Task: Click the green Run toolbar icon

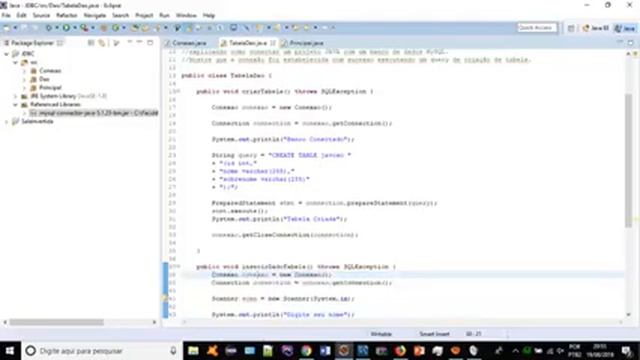Action: click(66, 28)
